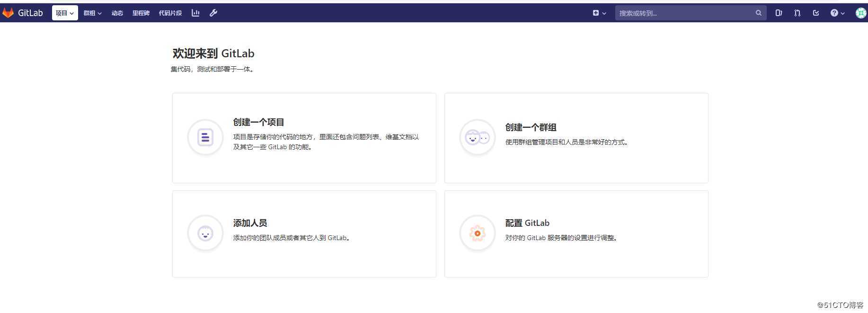Open the instance statistics chart icon

195,13
